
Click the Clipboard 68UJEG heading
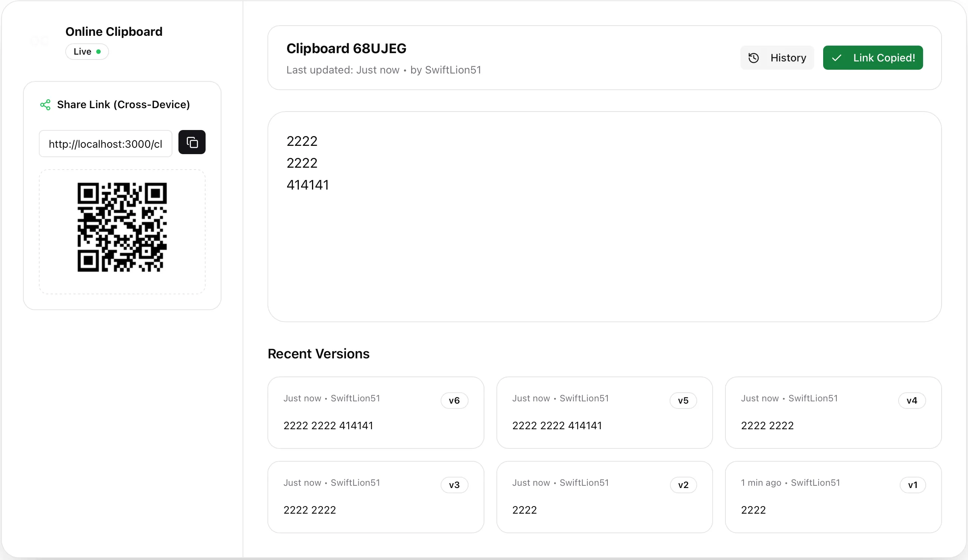(x=346, y=49)
